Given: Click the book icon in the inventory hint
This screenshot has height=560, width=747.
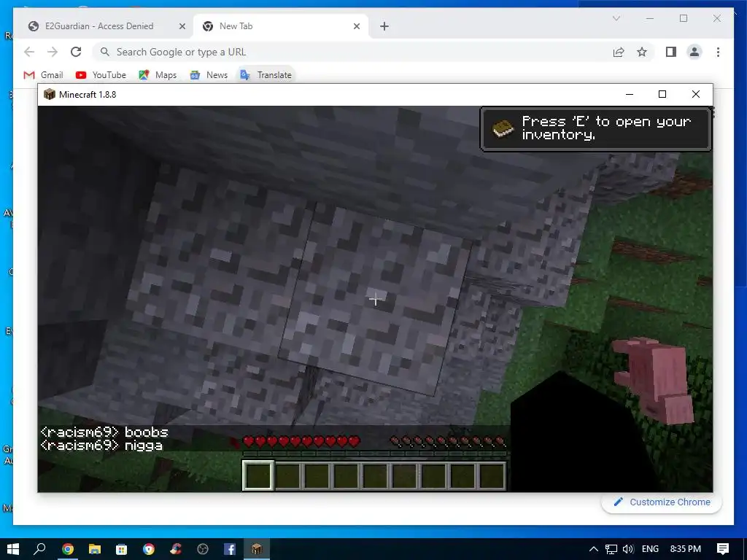Looking at the screenshot, I should (x=503, y=128).
